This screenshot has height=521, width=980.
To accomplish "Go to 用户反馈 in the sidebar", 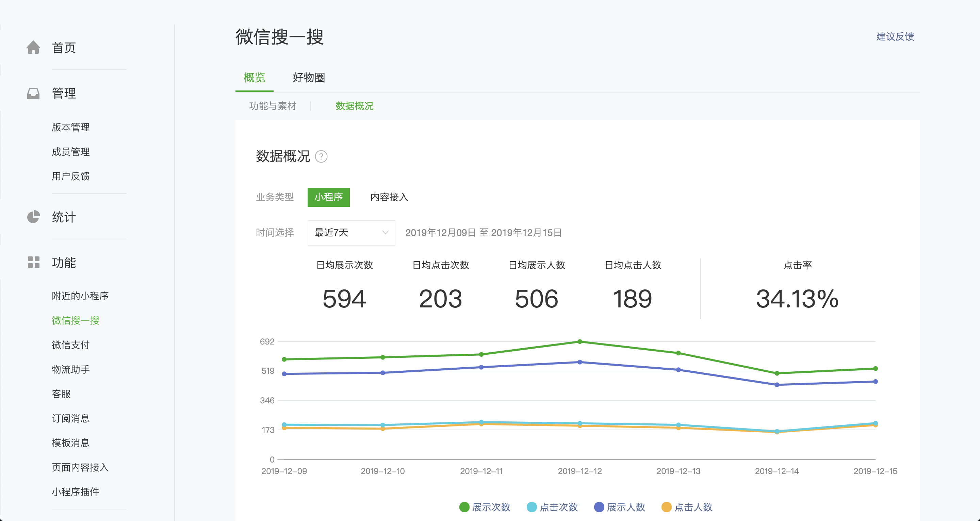I will tap(71, 176).
